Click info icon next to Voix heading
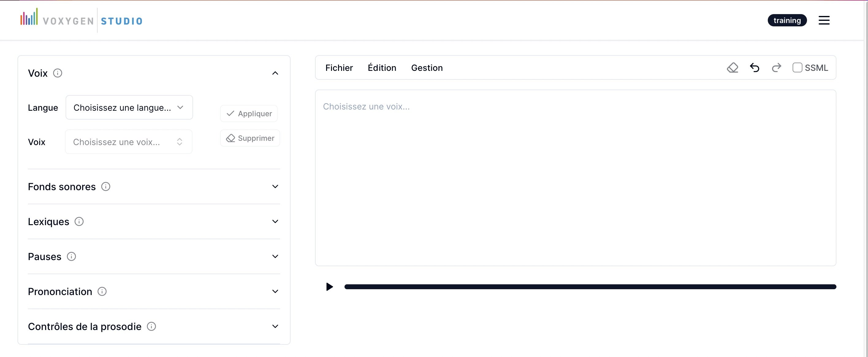The width and height of the screenshot is (868, 357). (58, 73)
